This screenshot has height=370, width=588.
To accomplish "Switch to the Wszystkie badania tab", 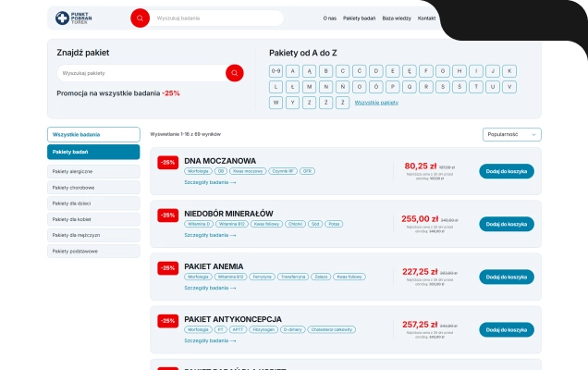I will (x=93, y=134).
